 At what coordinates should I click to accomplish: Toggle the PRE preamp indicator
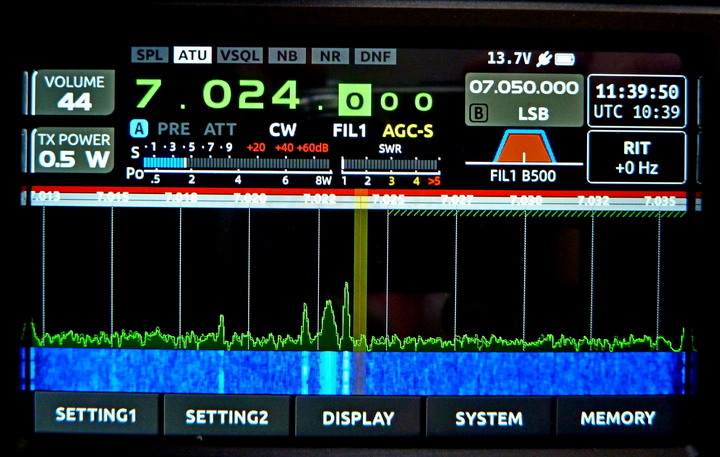click(x=174, y=129)
